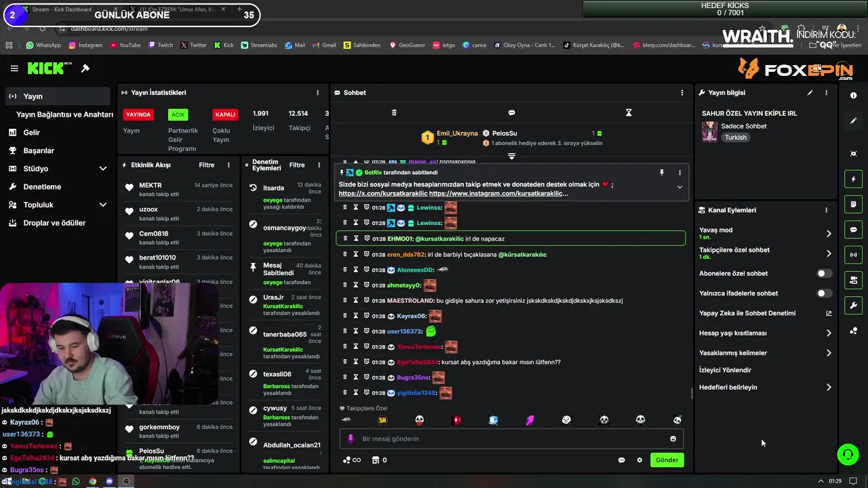This screenshot has width=868, height=488.
Task: Open the instagram.com/kursatkarakilic link
Action: point(498,194)
